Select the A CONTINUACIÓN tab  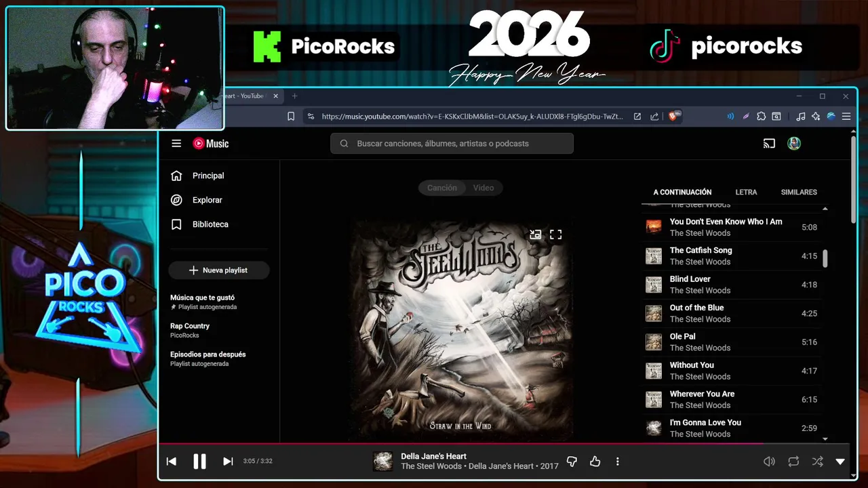click(682, 192)
